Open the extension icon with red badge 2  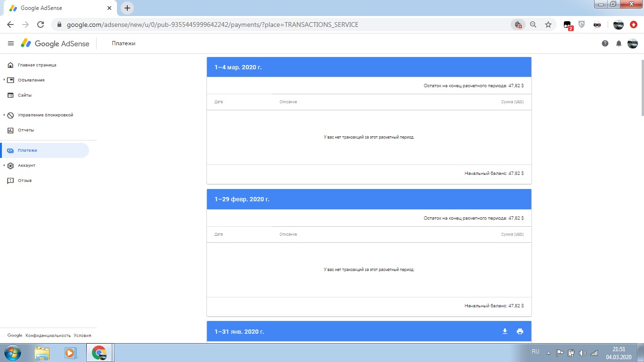(x=568, y=25)
